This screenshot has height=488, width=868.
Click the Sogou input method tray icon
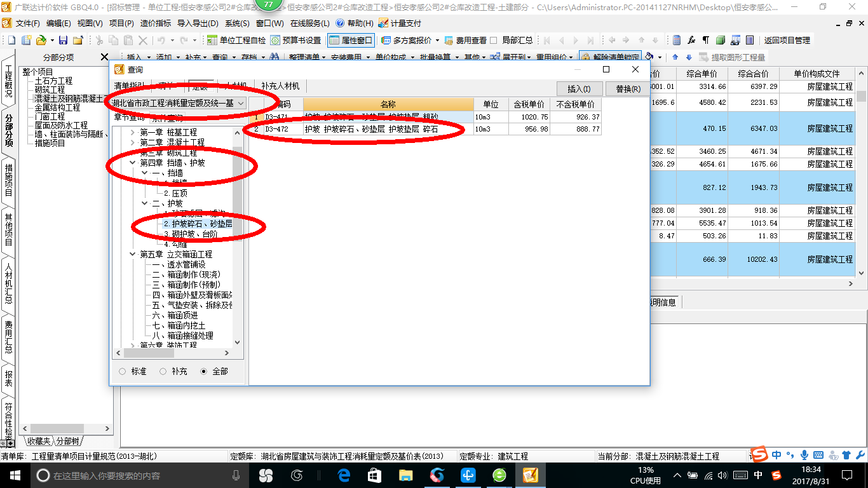776,475
